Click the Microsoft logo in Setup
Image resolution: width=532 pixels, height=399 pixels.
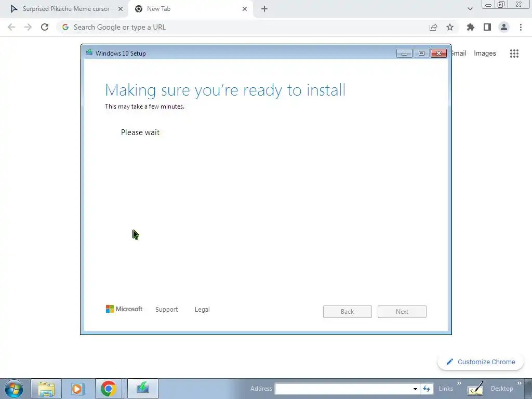coord(124,309)
